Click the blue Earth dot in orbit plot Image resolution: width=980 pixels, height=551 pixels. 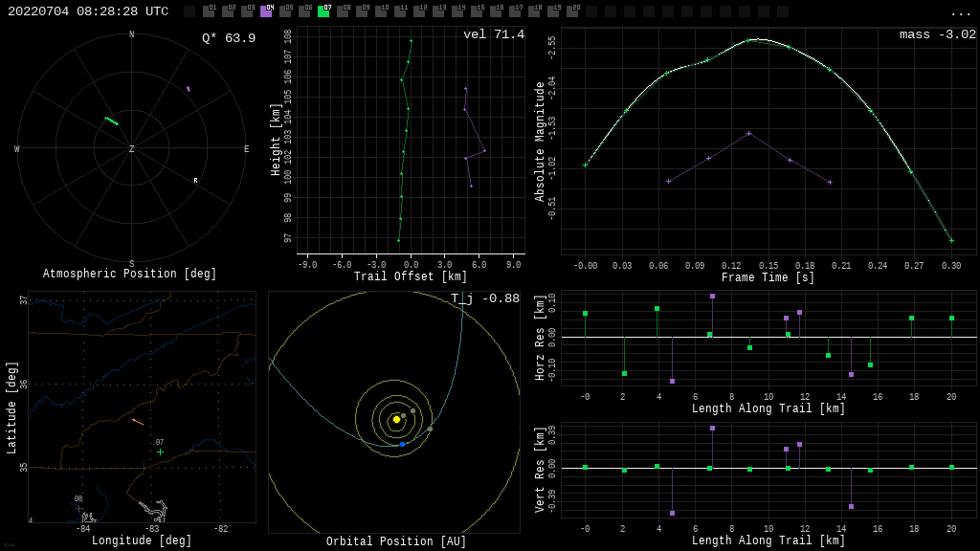click(402, 444)
